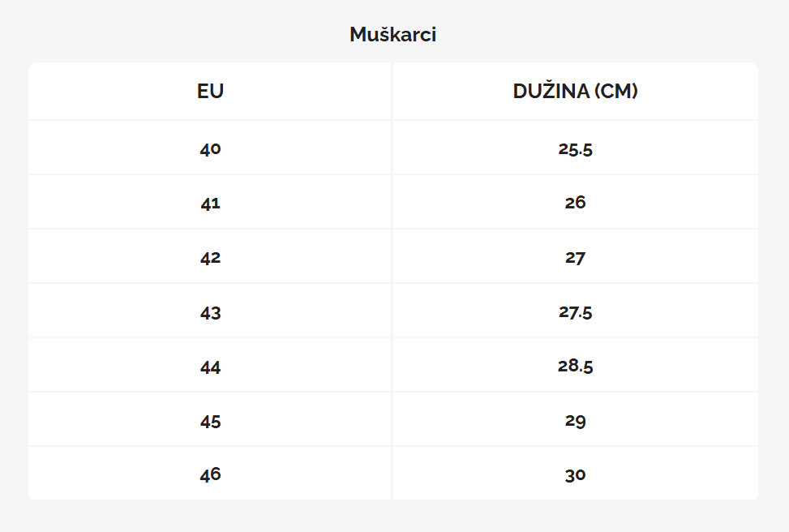Select the 25.5 cm length cell
The width and height of the screenshot is (789, 532).
coord(575,149)
